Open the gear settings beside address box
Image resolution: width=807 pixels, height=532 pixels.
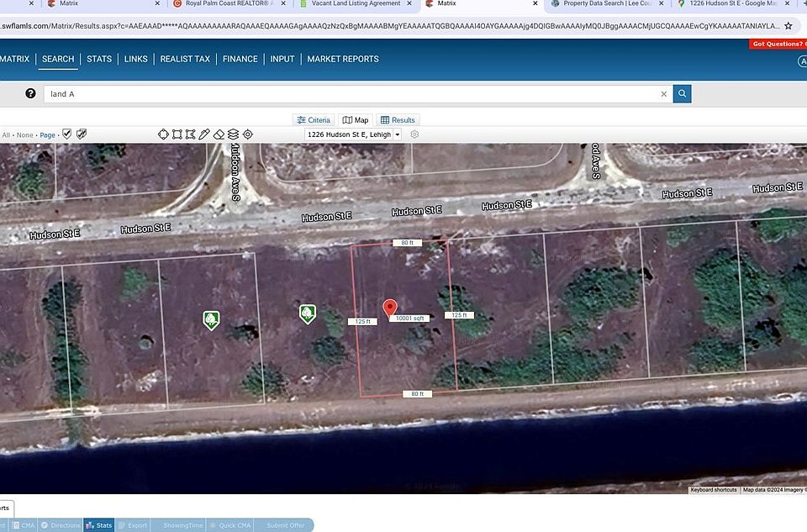(414, 134)
